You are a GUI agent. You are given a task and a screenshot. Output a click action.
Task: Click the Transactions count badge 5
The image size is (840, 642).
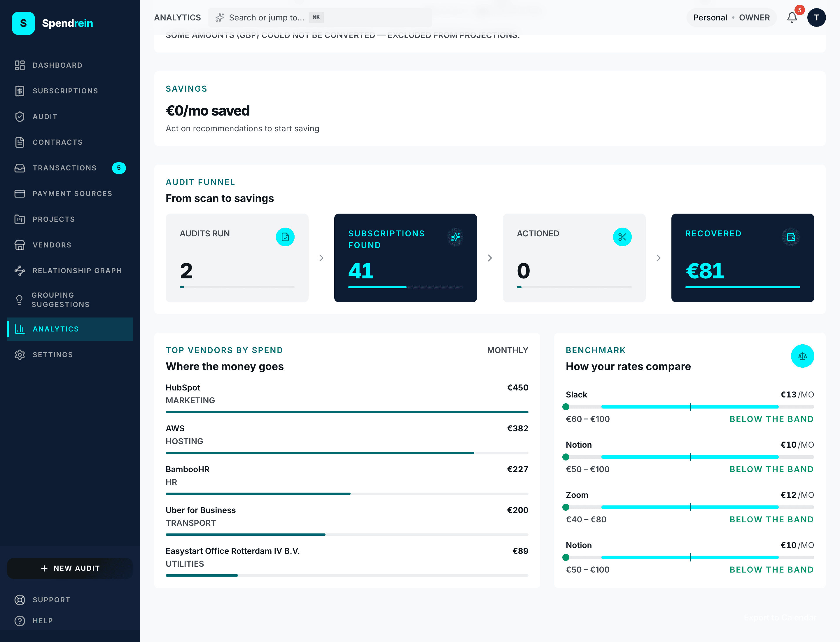(119, 168)
